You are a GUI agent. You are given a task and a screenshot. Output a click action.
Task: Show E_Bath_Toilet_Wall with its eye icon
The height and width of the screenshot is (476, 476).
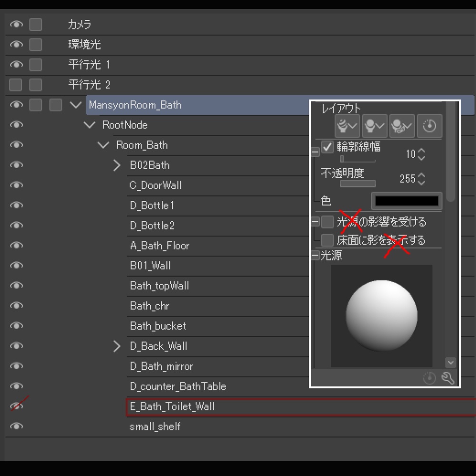16,406
